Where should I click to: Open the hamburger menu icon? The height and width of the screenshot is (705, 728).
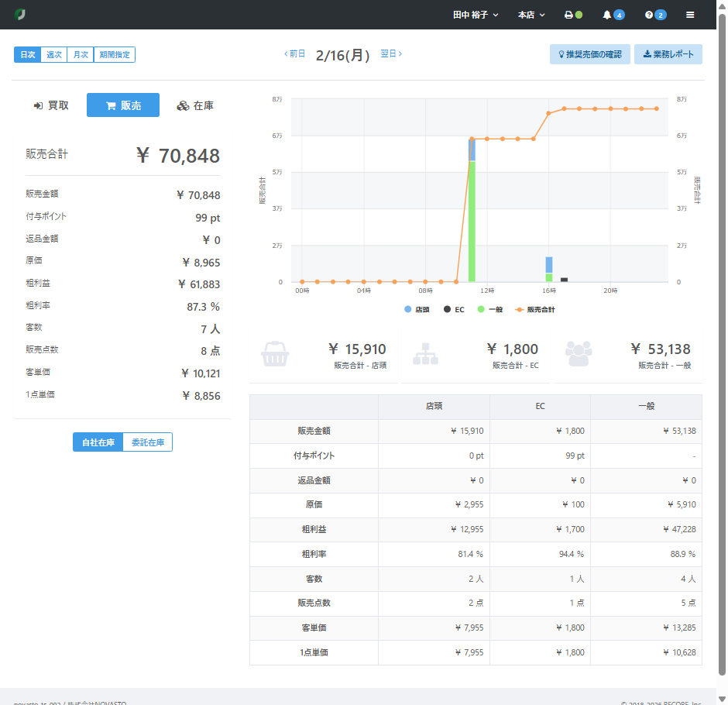click(x=690, y=15)
